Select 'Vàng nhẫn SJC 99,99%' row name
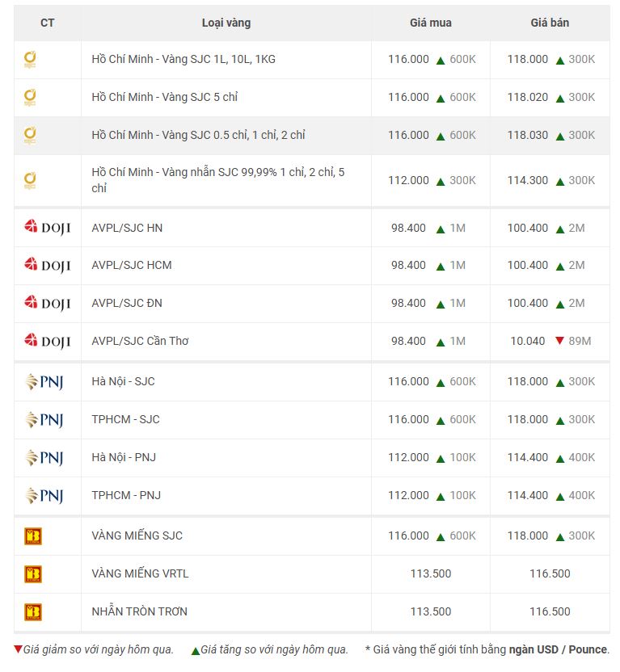Viewport: 620px width, 672px height. (217, 180)
